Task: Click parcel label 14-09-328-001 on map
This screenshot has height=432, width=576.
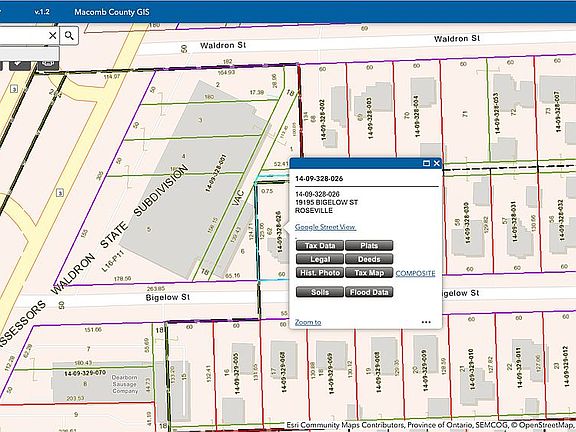Action: [215, 173]
